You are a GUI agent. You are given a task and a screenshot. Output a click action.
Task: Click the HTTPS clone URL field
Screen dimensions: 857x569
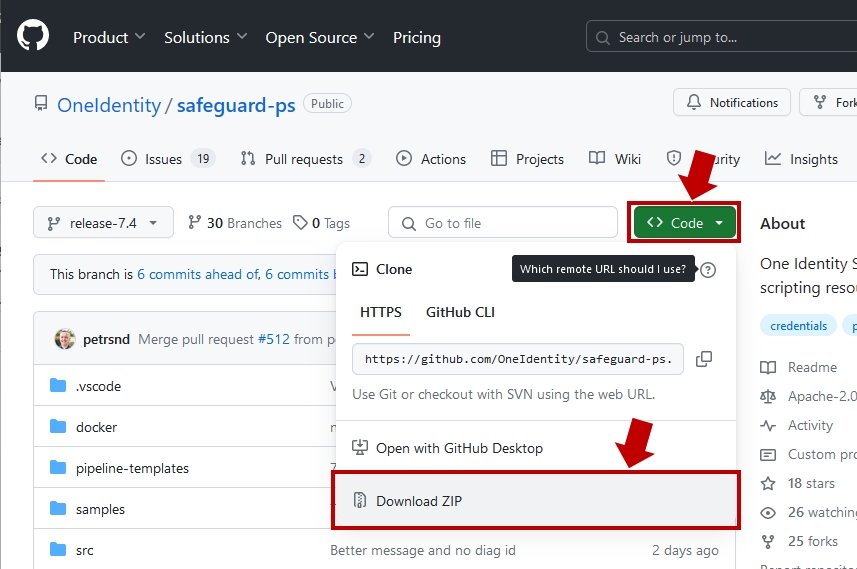[518, 359]
